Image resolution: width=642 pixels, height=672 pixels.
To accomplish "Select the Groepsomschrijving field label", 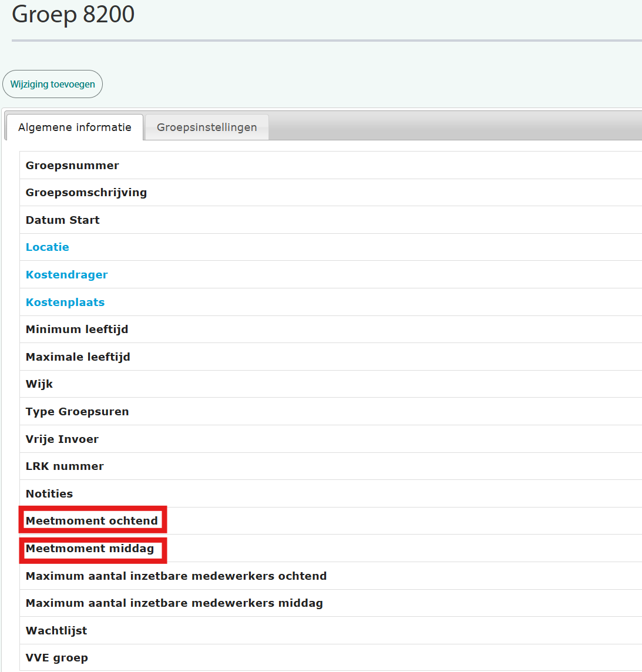I will tap(86, 193).
